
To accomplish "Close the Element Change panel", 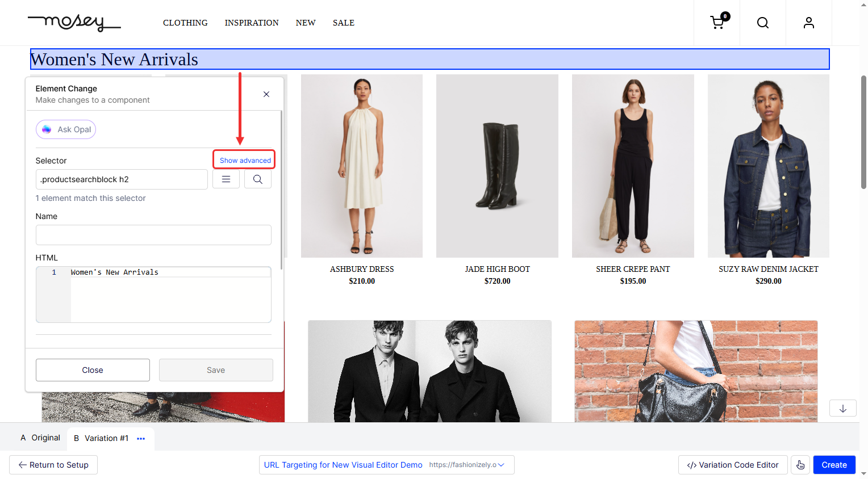I will (x=266, y=94).
